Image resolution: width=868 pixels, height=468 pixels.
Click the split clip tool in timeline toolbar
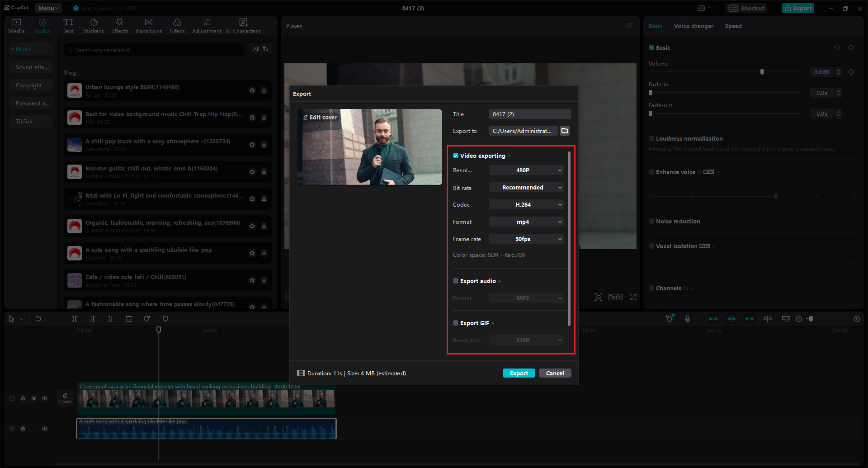[75, 319]
